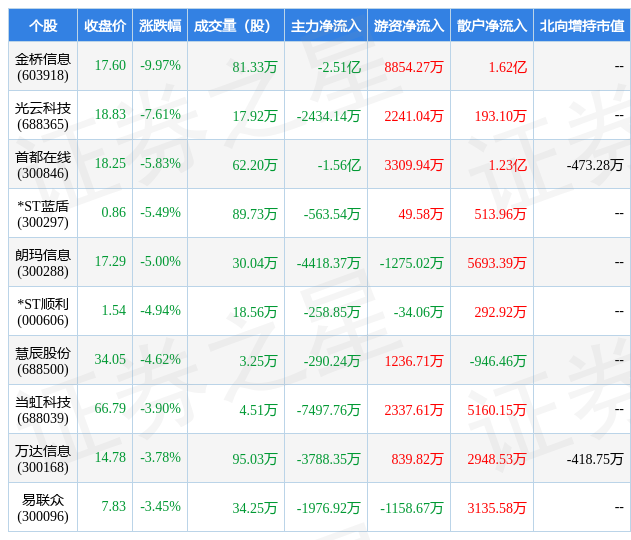Click main net inflow -7497.76万

(x=328, y=410)
